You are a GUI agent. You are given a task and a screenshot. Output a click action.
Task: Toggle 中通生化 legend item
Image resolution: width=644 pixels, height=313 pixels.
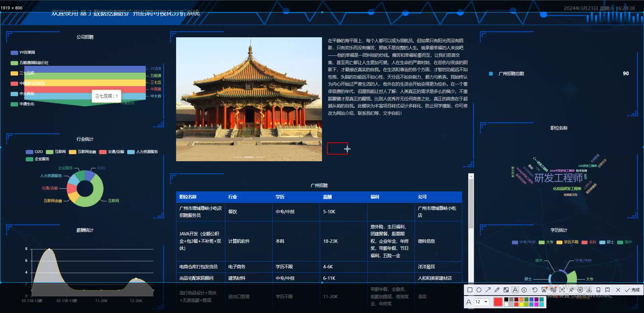pyautogui.click(x=22, y=104)
